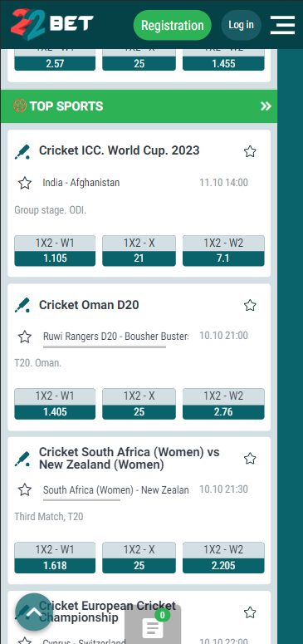
Task: Toggle favorite star for Ruwi Rangers D20 match
Action: (x=25, y=337)
